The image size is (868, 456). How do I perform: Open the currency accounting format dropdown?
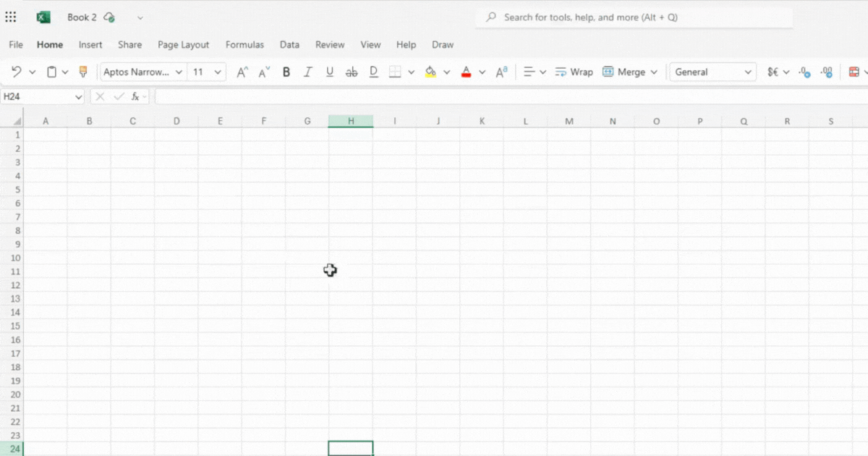click(778, 72)
